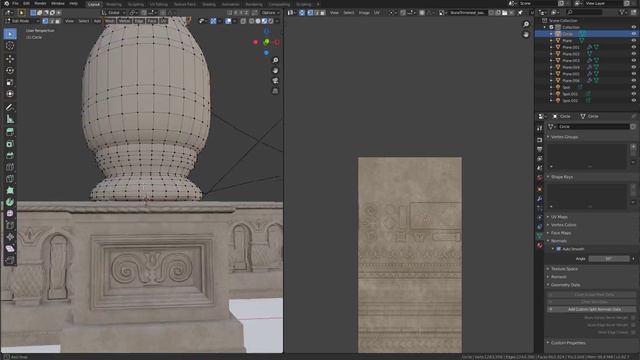
Task: Activate the Scale tool
Action: click(x=10, y=82)
